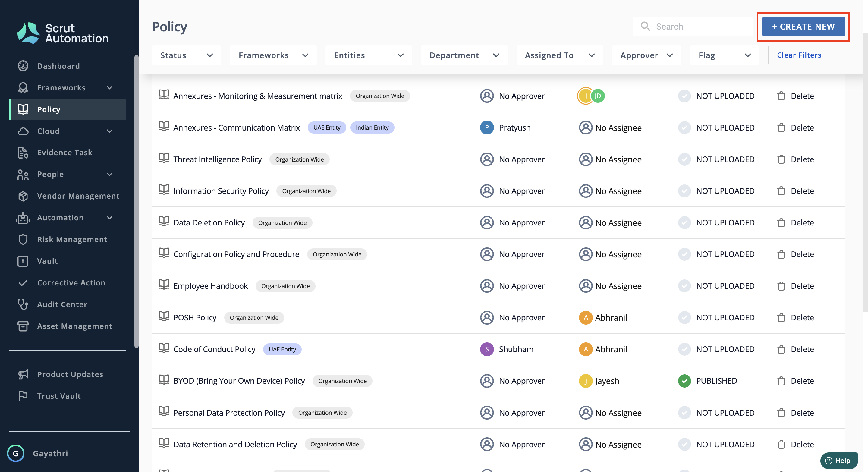Viewport: 868px width, 472px height.
Task: Click status check circle for Information Security Policy
Action: click(x=684, y=191)
